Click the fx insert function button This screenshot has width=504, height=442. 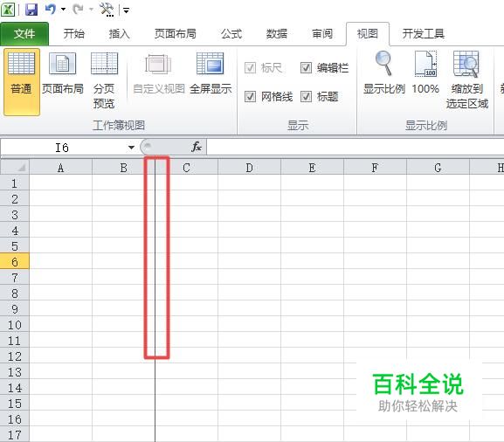pos(196,148)
